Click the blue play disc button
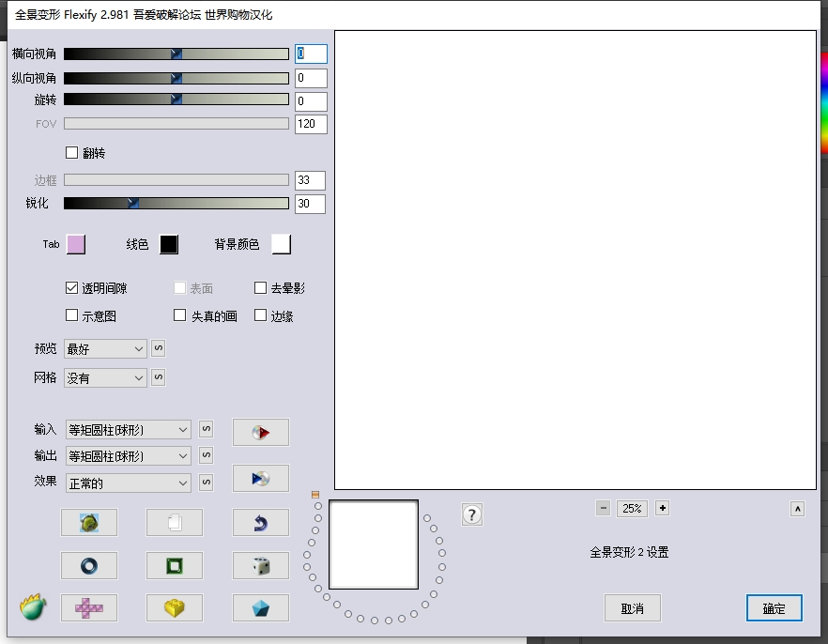 tap(261, 478)
